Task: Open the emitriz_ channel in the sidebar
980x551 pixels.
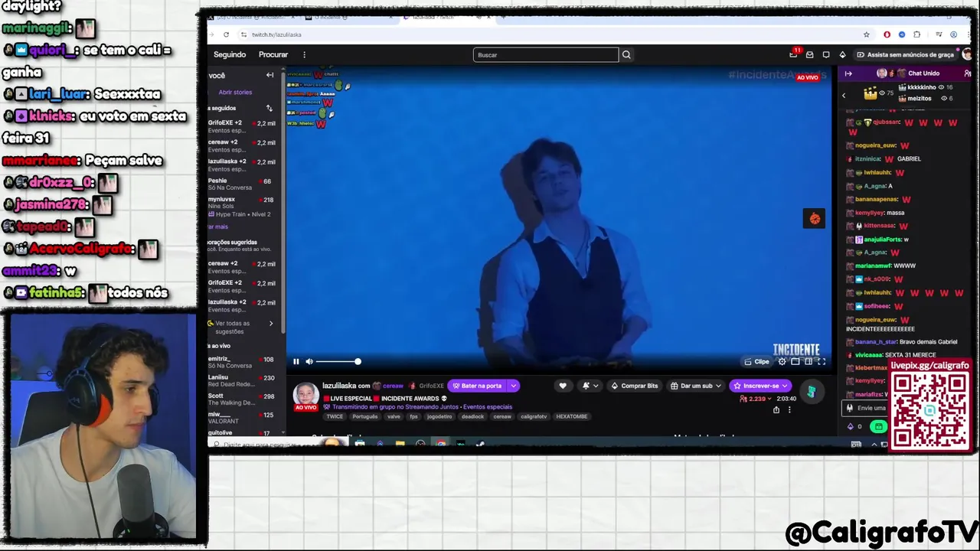Action: [x=241, y=362]
